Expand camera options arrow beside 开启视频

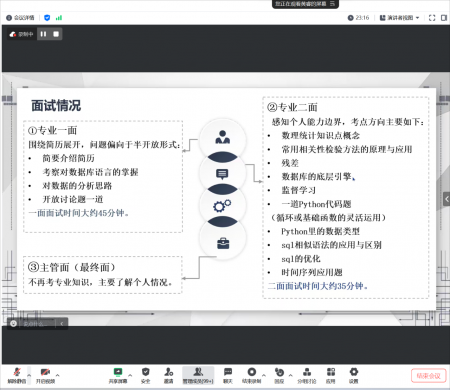[58, 375]
